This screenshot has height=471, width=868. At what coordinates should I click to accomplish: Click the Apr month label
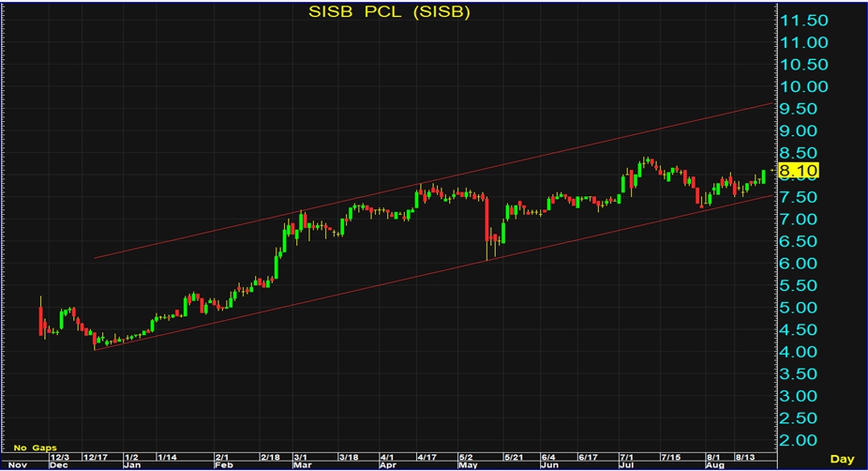(389, 465)
